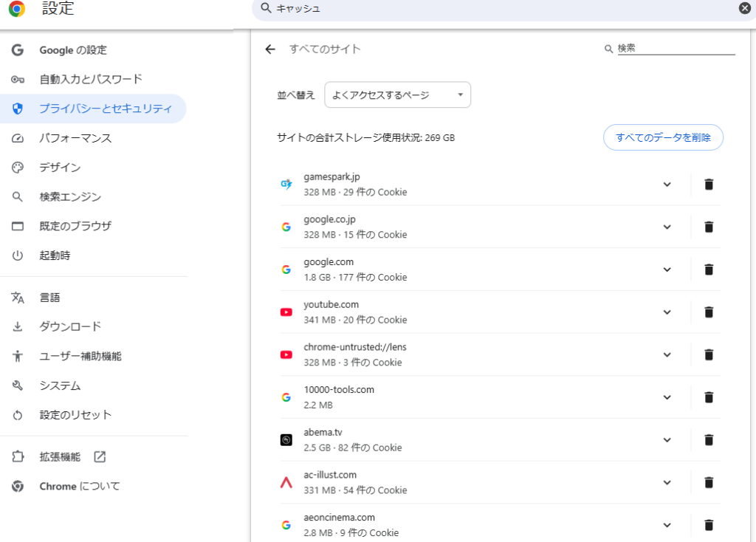Click the 10000-tools.com site name

[x=339, y=390]
